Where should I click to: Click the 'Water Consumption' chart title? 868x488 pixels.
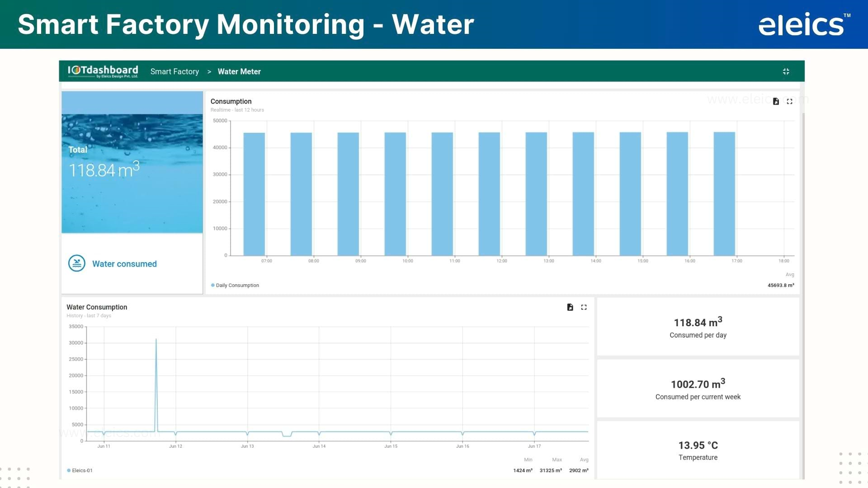coord(97,307)
